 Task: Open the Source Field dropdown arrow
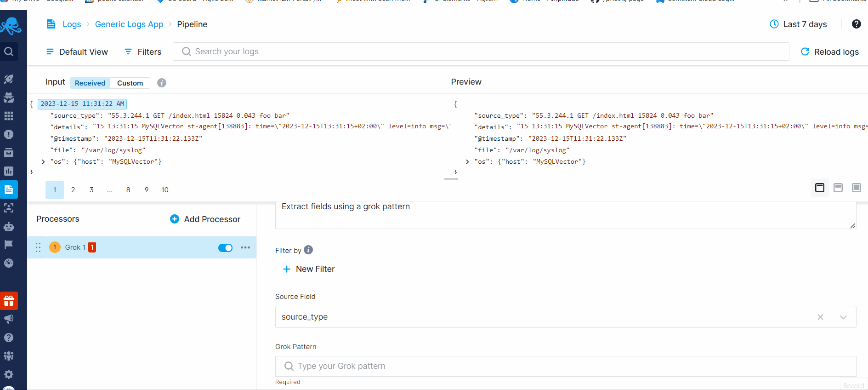coord(843,317)
